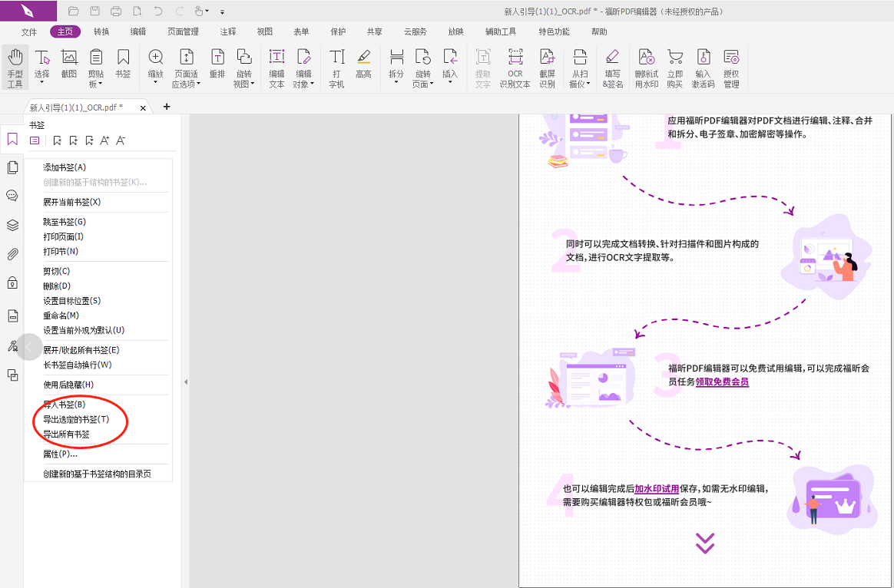Click the 加水印试用 link in document
The width and height of the screenshot is (894, 588).
657,488
